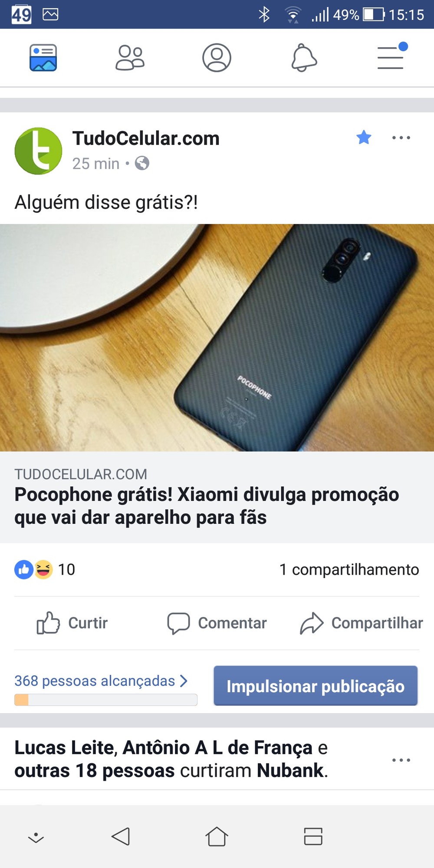Open the News Feed tab icon
The image size is (434, 868).
point(43,57)
